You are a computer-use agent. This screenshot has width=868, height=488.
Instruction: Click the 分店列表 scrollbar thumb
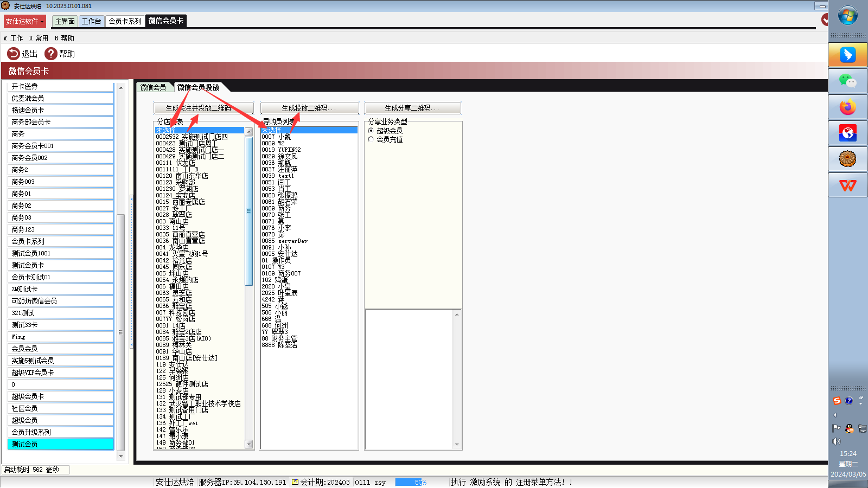(249, 211)
